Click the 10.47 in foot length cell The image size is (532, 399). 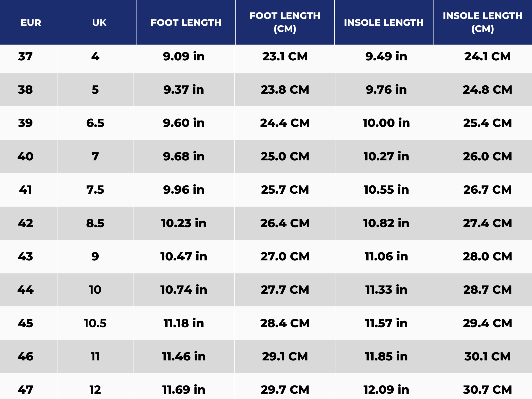pos(184,256)
